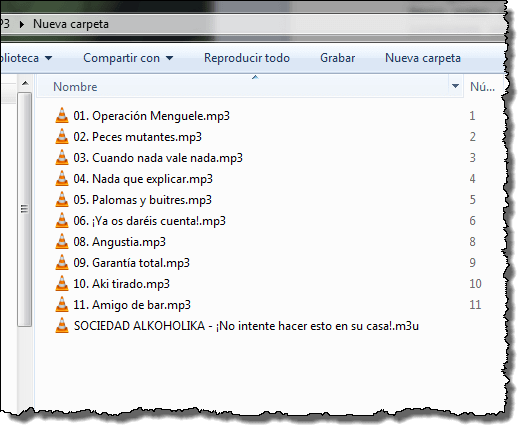The width and height of the screenshot is (525, 431).
Task: Click the Grabar toolbar button
Action: (x=338, y=58)
